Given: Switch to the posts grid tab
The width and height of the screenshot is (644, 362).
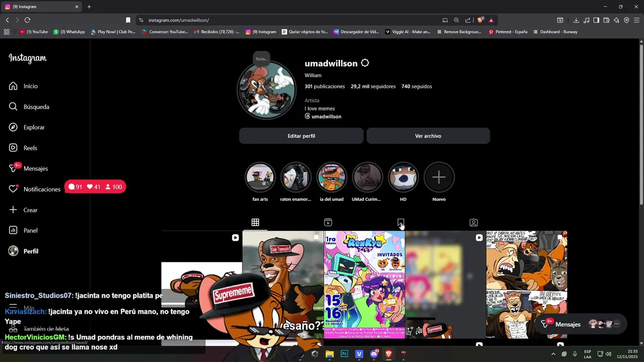Looking at the screenshot, I should [255, 222].
